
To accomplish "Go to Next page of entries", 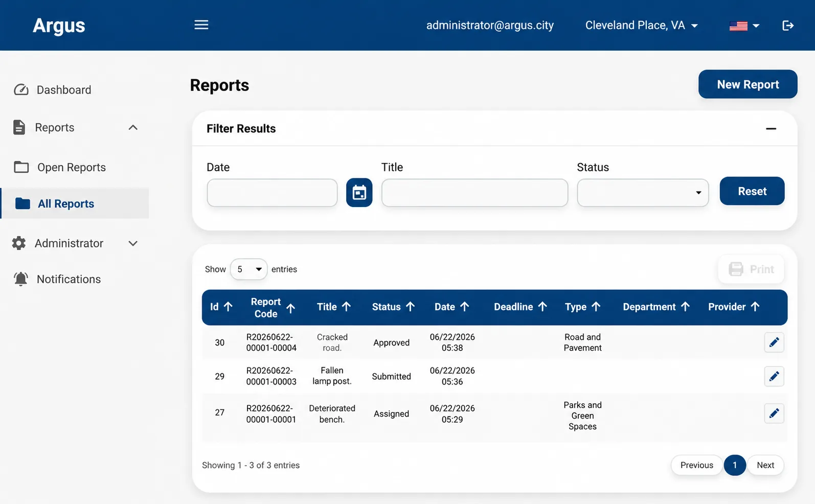I will pos(765,465).
